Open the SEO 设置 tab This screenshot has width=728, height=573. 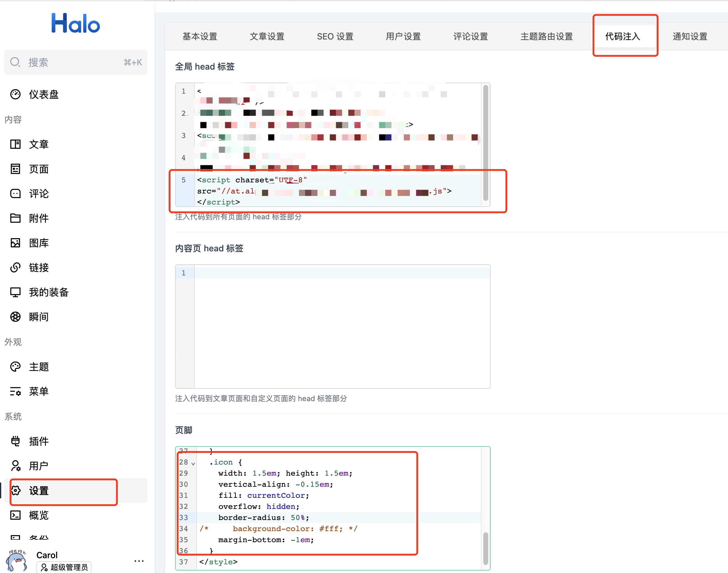[x=335, y=36]
